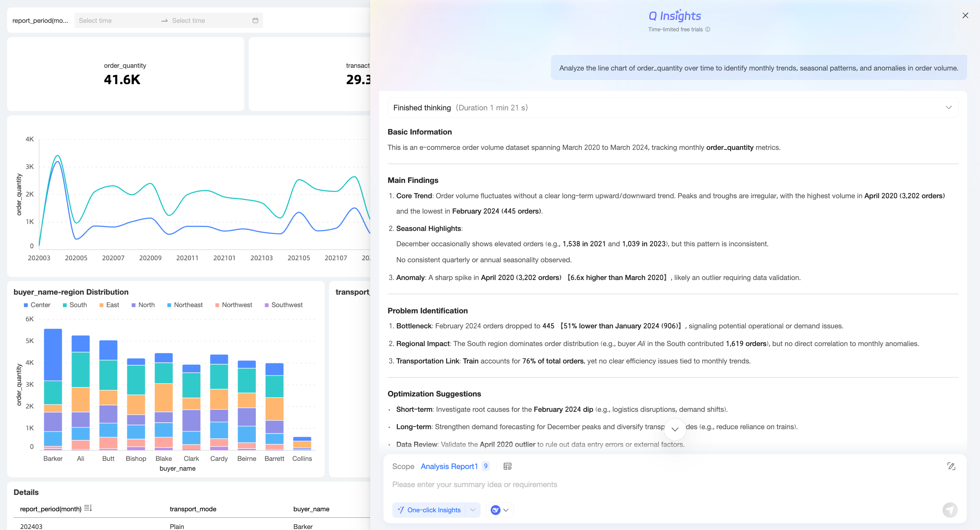Viewport: 980px width, 530px height.
Task: Click the AI model whale icon
Action: 495,510
